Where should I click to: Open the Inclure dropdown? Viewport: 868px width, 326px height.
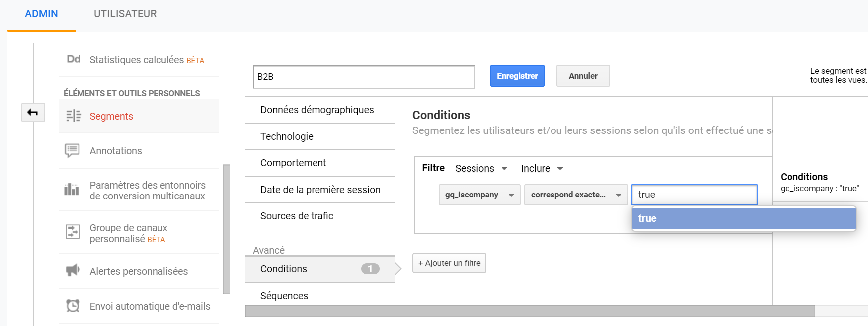click(542, 168)
